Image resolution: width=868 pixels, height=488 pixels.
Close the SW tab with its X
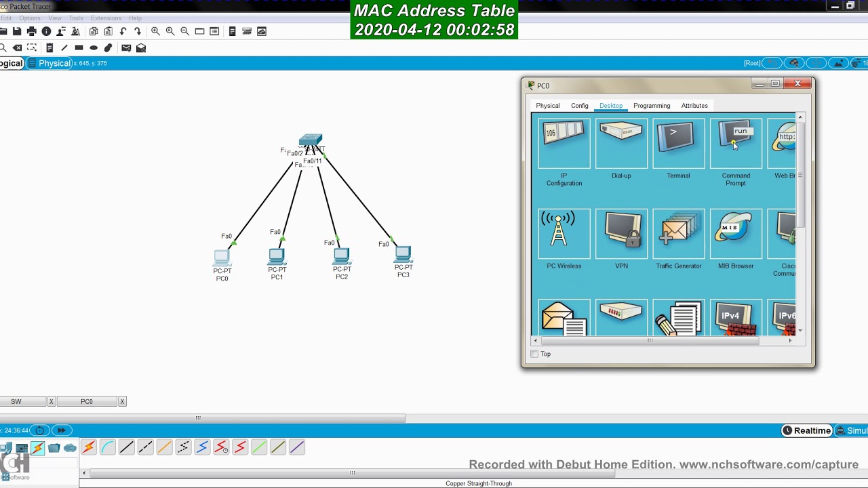point(51,401)
